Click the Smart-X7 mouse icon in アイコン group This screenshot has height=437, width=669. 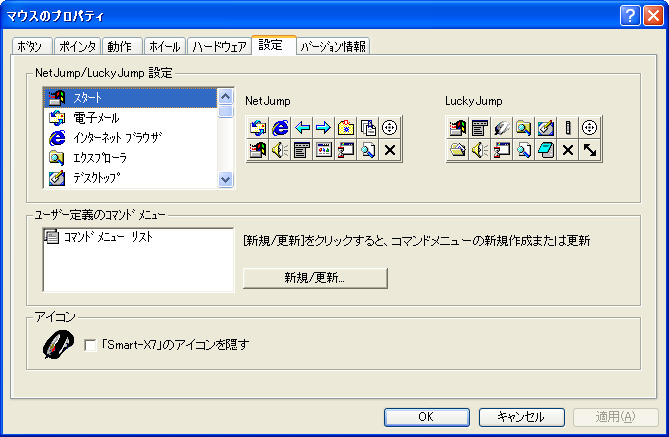pyautogui.click(x=58, y=344)
